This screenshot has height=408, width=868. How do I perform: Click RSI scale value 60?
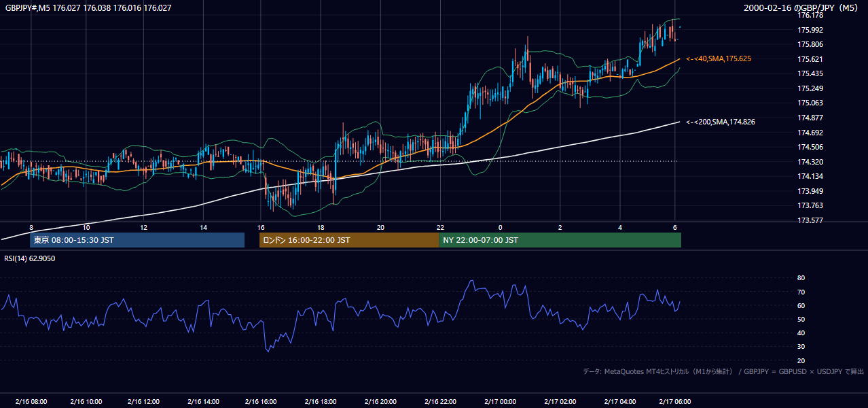point(801,305)
